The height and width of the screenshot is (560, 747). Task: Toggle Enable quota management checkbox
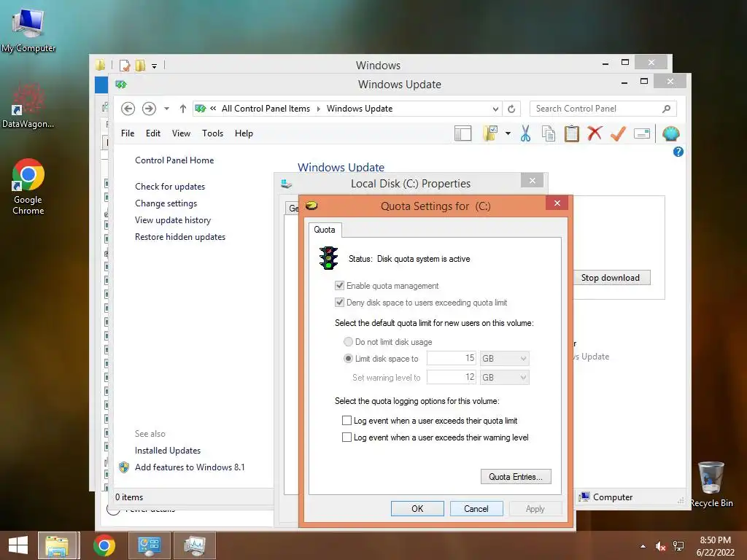point(340,286)
